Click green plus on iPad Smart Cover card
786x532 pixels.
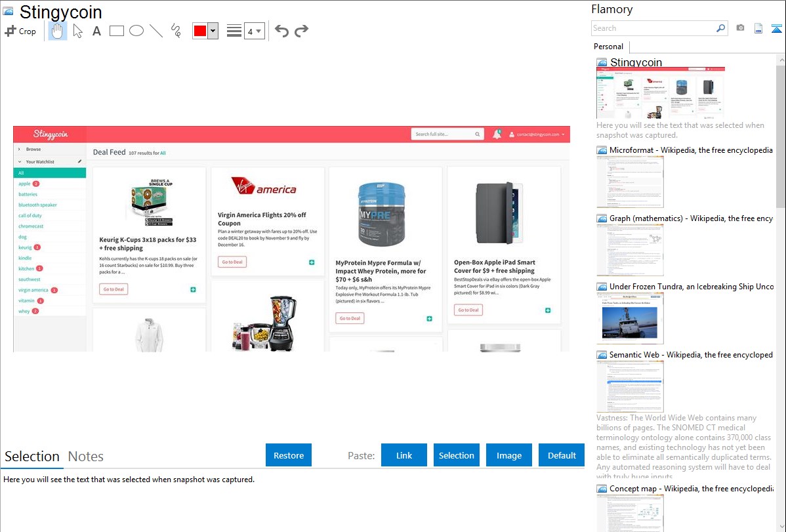548,310
